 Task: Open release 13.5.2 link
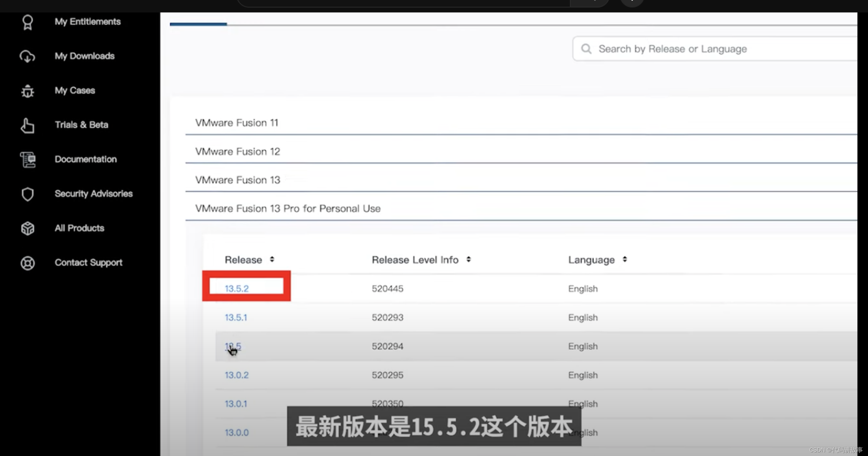point(236,289)
